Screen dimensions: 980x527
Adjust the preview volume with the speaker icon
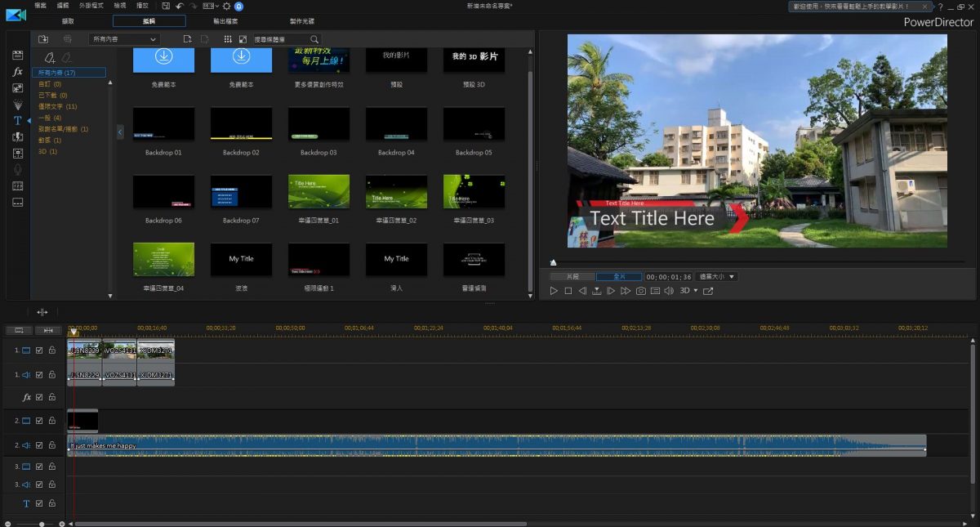[x=669, y=291]
